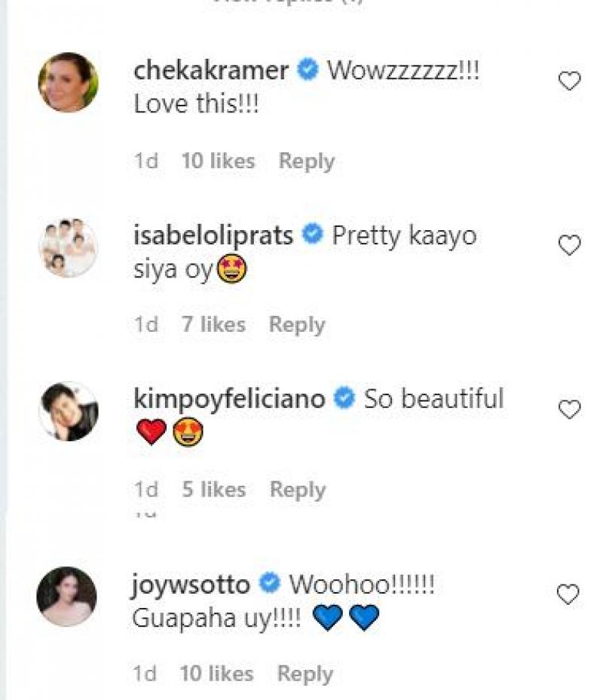Reply to isabeloliprats' comment

point(297,324)
